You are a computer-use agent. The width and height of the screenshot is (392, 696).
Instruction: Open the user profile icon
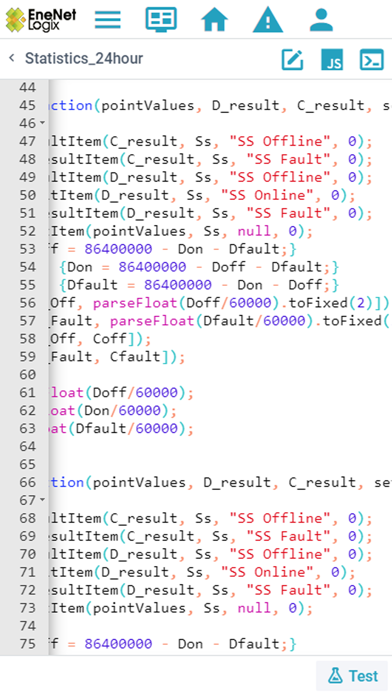pyautogui.click(x=321, y=20)
